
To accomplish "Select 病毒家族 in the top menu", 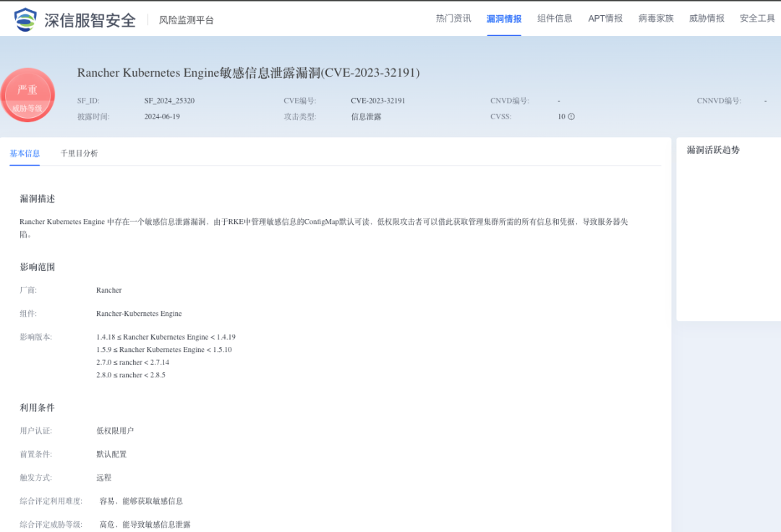I will pos(656,18).
